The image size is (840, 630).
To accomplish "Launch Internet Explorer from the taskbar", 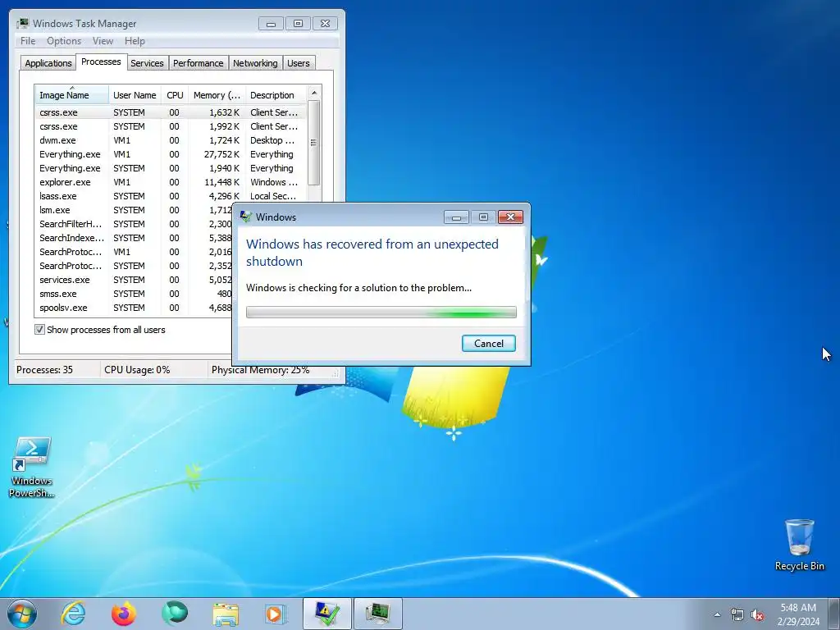I will click(x=73, y=614).
